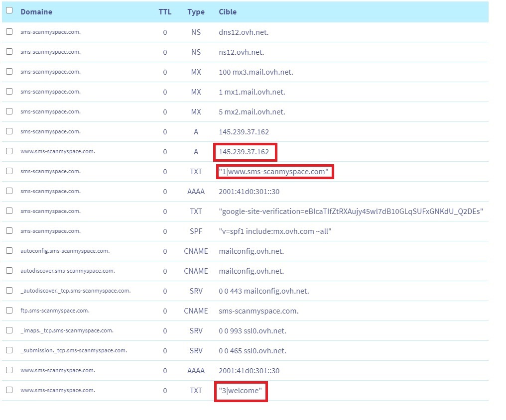The image size is (506, 420).
Task: Select the 100 mx3.mail.ovh.net MX record checkbox
Action: point(9,71)
